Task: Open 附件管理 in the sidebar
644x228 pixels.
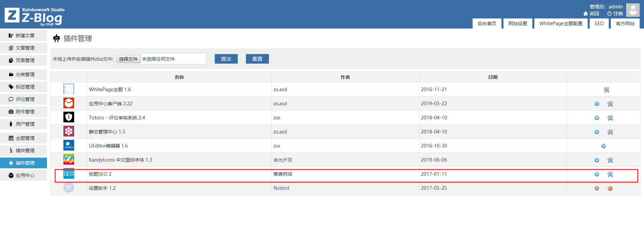Action: coord(23,112)
